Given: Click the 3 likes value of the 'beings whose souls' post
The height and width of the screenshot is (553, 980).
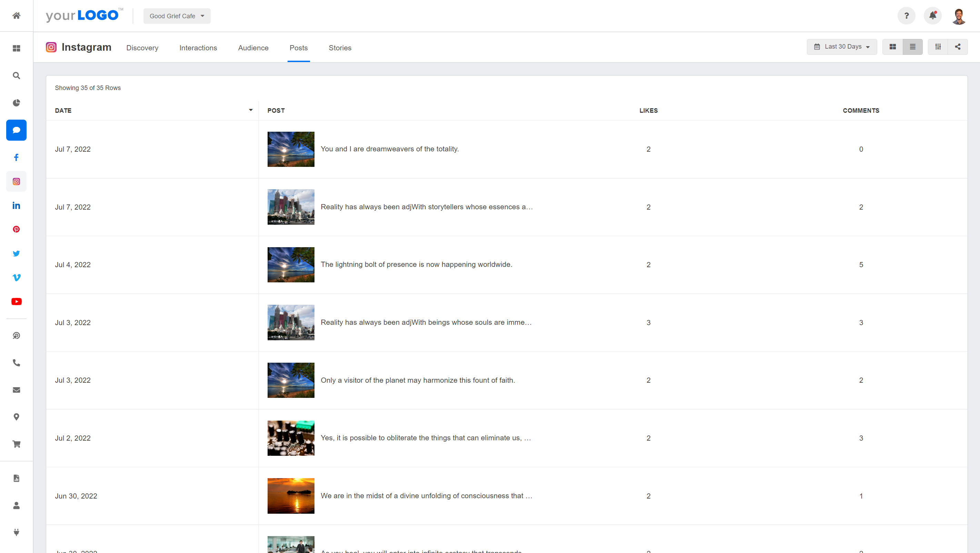Looking at the screenshot, I should pyautogui.click(x=649, y=322).
